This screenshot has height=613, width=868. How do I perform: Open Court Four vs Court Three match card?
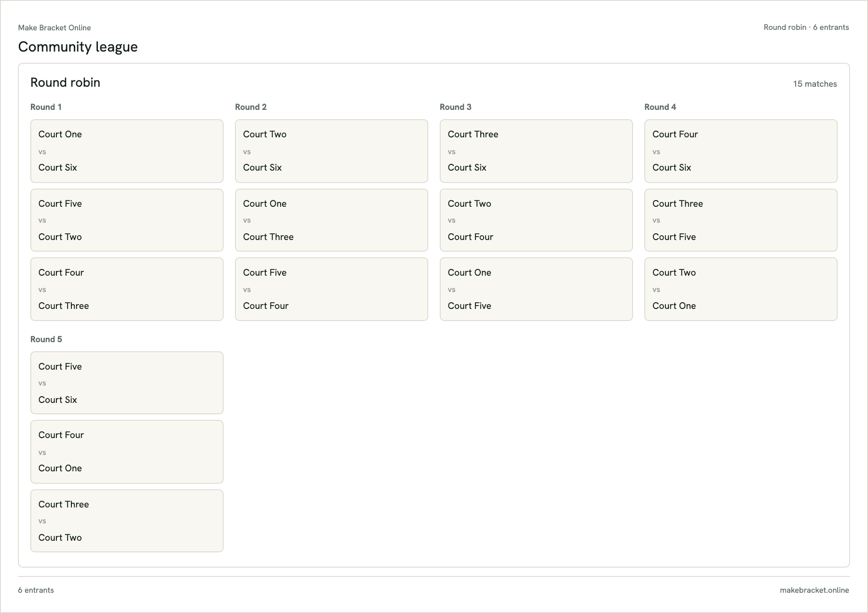(127, 289)
